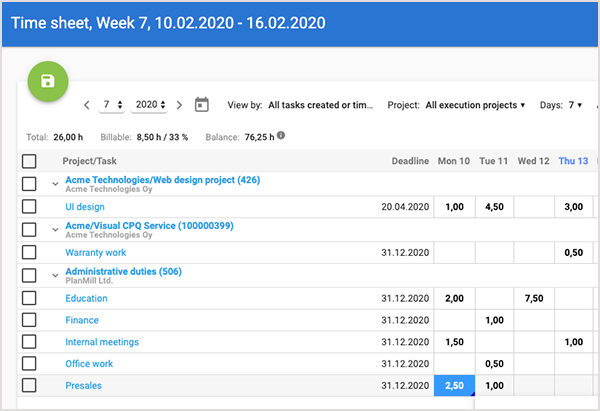Click the Deadline column header
This screenshot has height=411, width=600.
coord(410,161)
